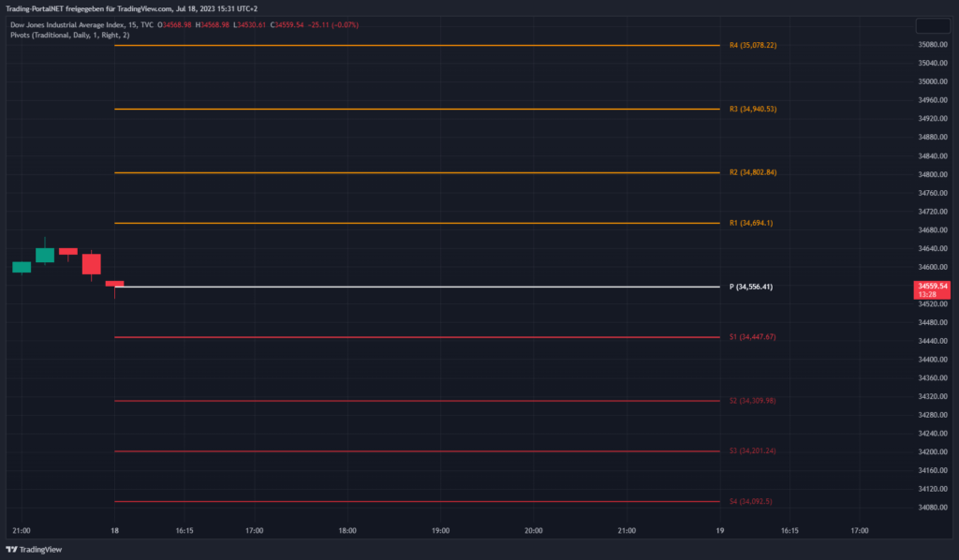
Task: Click the large red candlestick body
Action: click(91, 264)
